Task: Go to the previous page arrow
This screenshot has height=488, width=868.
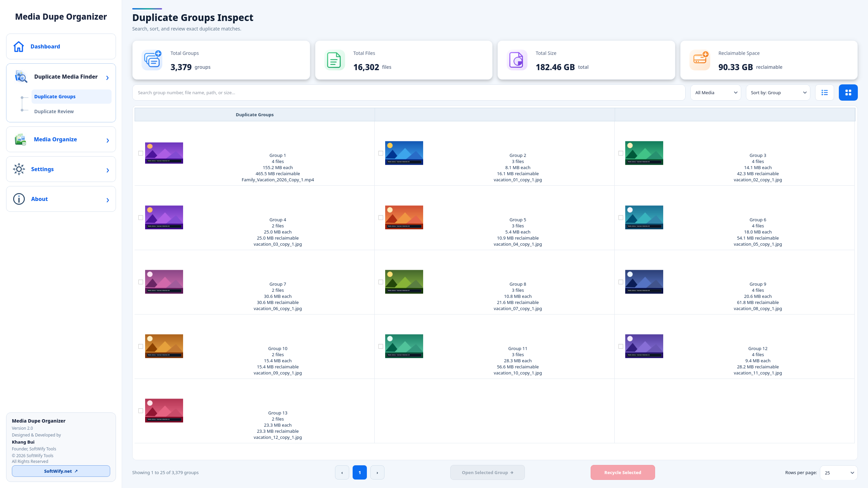Action: point(342,472)
